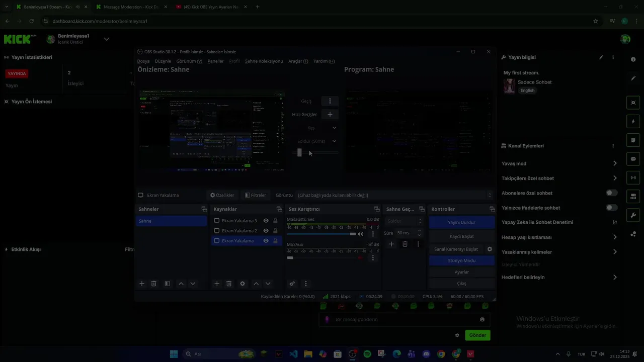The image size is (644, 362).
Task: Expand Hesap yaşı kısıtlaması option
Action: [x=615, y=237]
